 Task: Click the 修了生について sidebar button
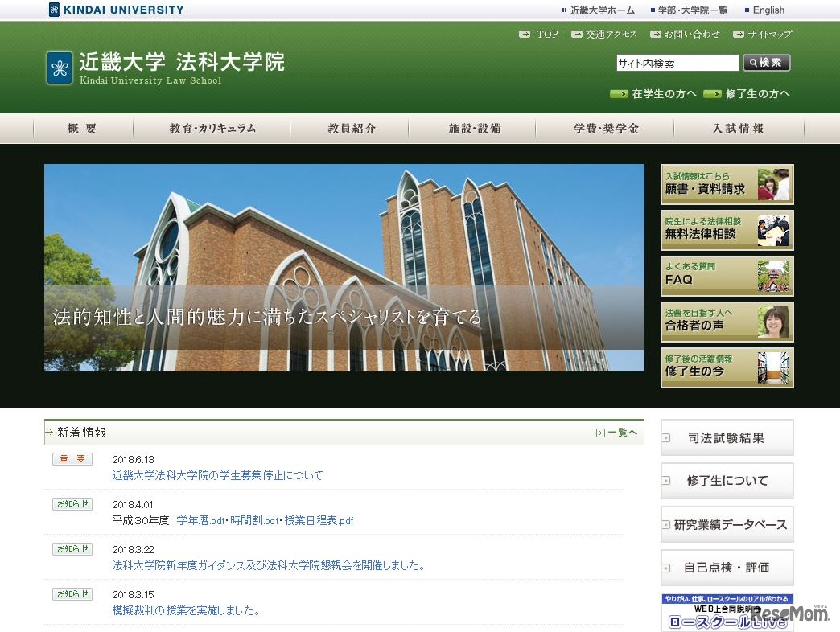click(x=727, y=480)
